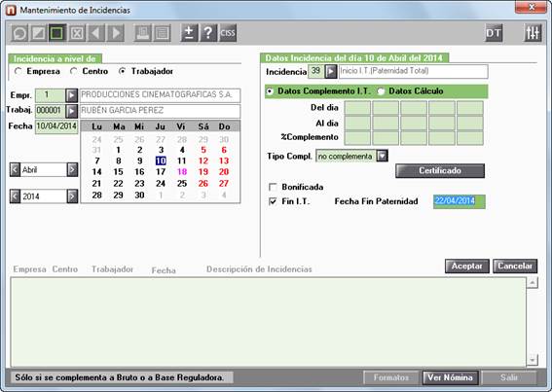The image size is (552, 392).
Task: Uncheck the Fin I.T. checkbox
Action: pos(273,201)
